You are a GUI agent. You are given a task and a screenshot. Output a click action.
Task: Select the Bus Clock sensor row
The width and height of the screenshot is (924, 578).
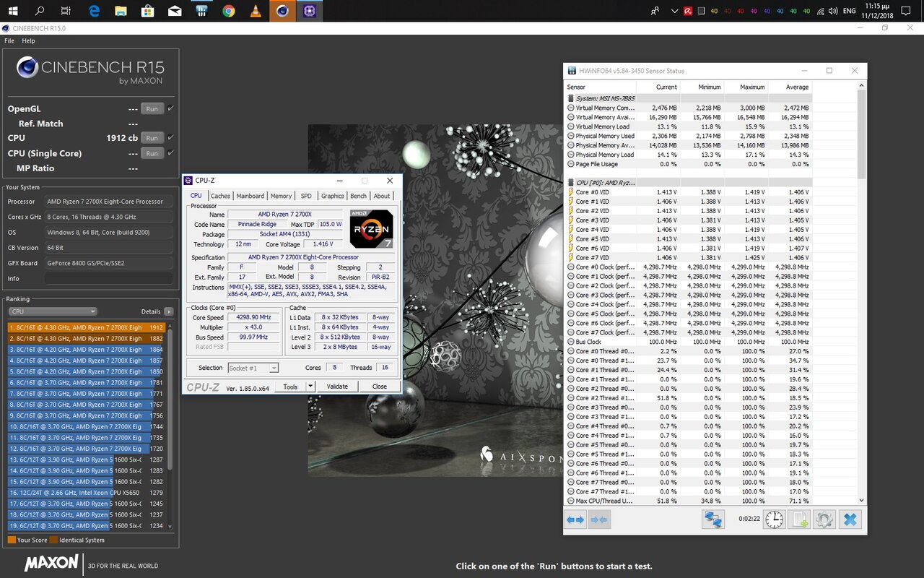[x=689, y=342]
